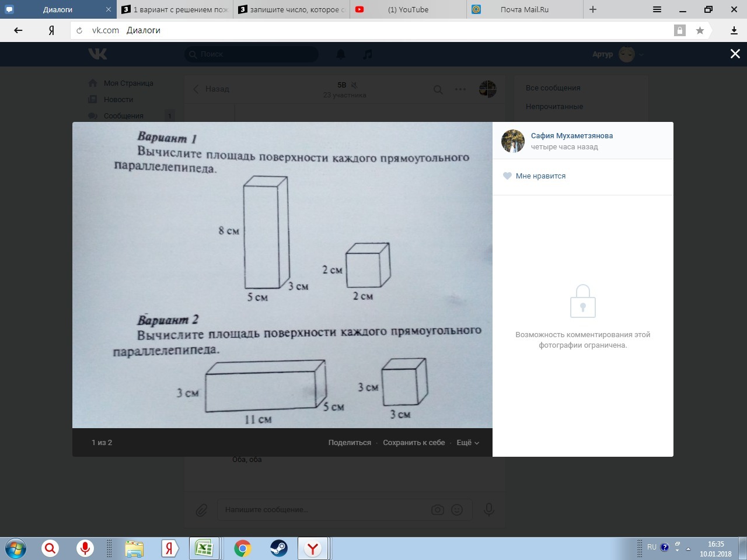
Task: Bookmark the page with the star icon
Action: pyautogui.click(x=700, y=30)
